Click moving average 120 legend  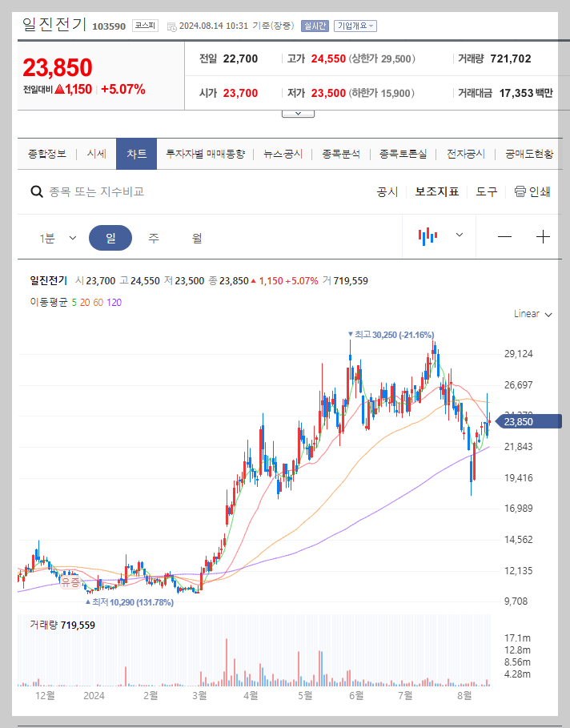[114, 303]
